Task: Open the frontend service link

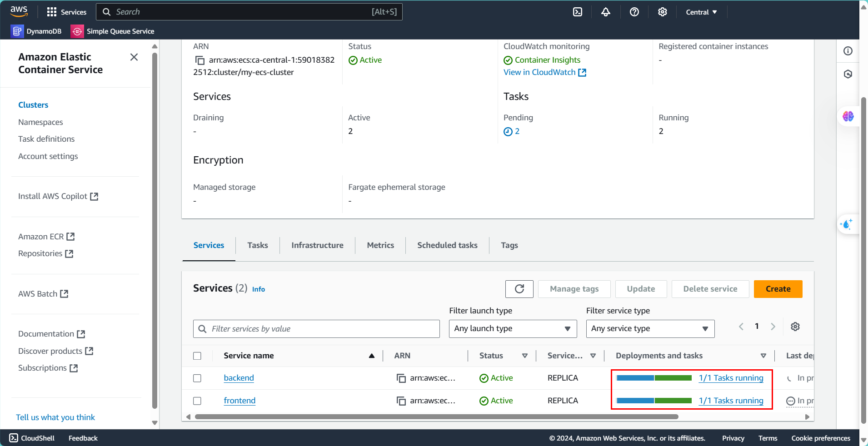Action: coord(239,401)
